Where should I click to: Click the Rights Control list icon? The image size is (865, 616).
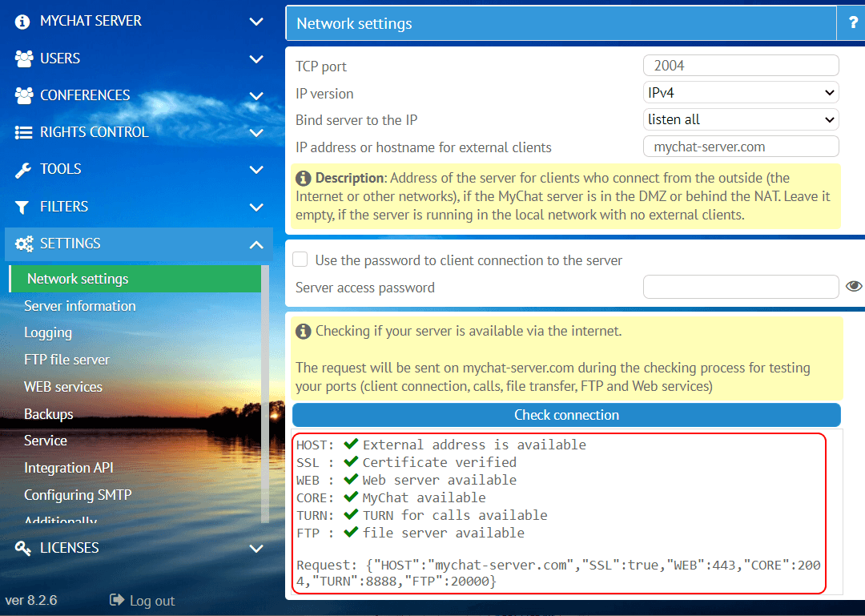23,132
